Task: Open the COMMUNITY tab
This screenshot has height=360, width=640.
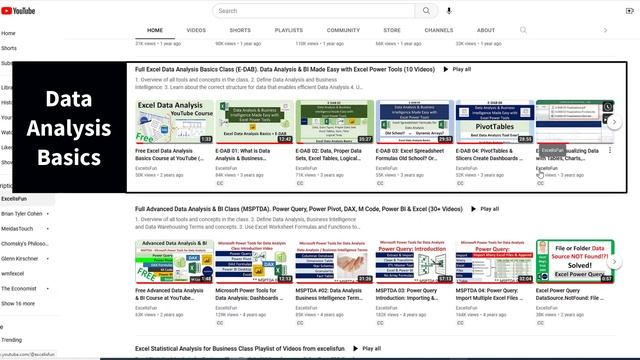Action: (x=343, y=30)
